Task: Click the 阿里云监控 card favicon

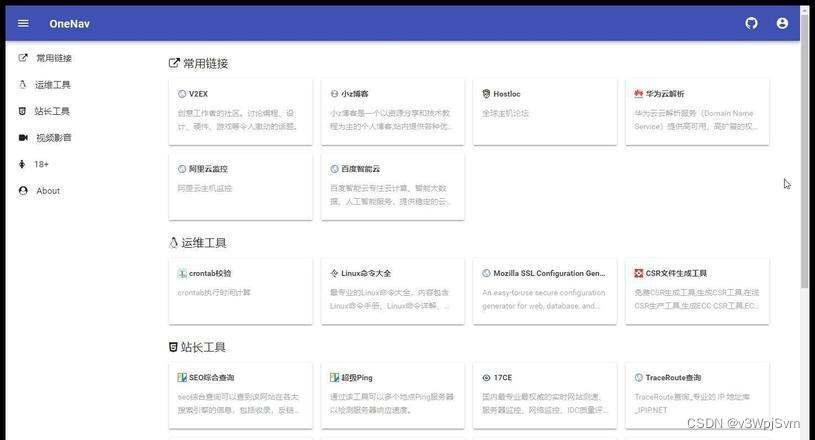Action: [182, 169]
